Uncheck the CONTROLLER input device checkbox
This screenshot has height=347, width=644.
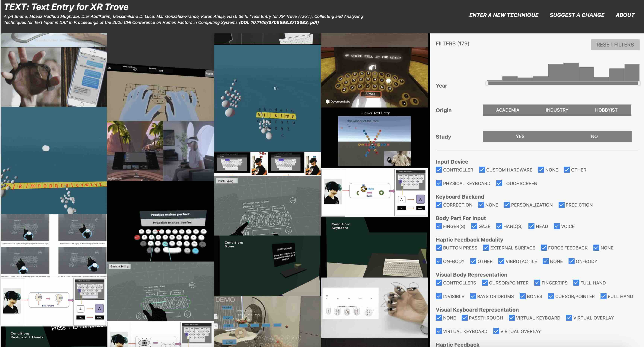pyautogui.click(x=438, y=170)
